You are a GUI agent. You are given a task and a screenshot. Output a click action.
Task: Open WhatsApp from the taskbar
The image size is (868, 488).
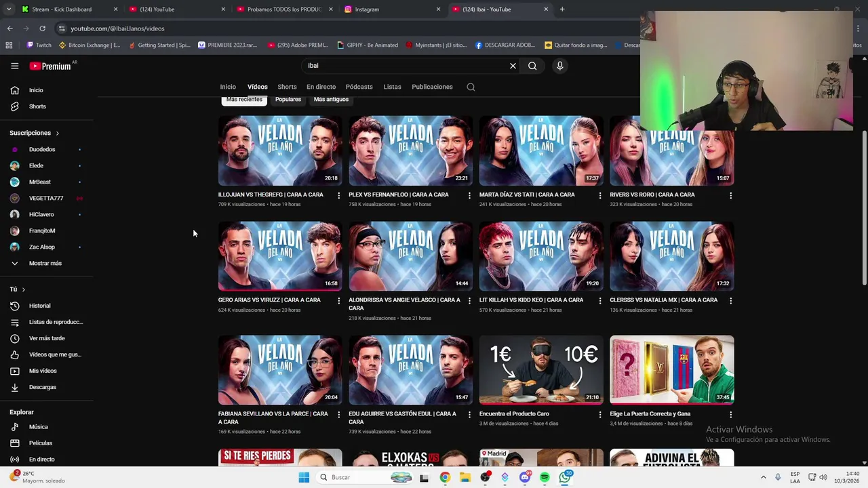tap(565, 477)
